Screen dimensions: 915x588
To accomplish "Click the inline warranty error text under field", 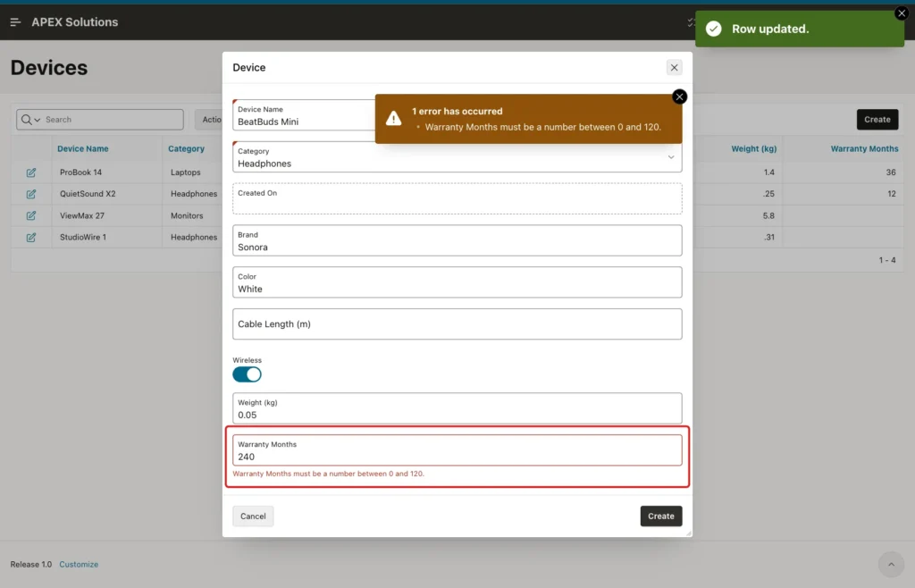I will click(329, 474).
